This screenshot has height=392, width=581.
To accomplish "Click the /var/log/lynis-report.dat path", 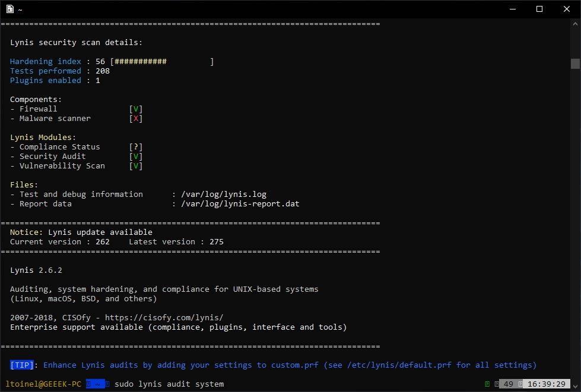I will pos(240,204).
